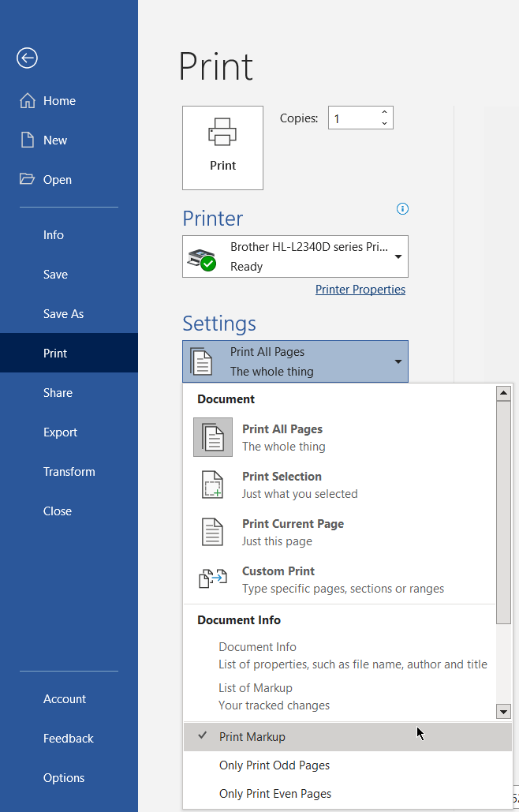Open Options in the sidebar
This screenshot has width=519, height=812.
pyautogui.click(x=69, y=777)
